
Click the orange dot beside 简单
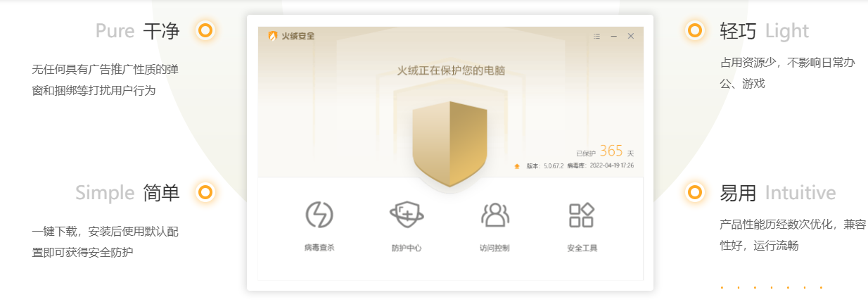[205, 192]
